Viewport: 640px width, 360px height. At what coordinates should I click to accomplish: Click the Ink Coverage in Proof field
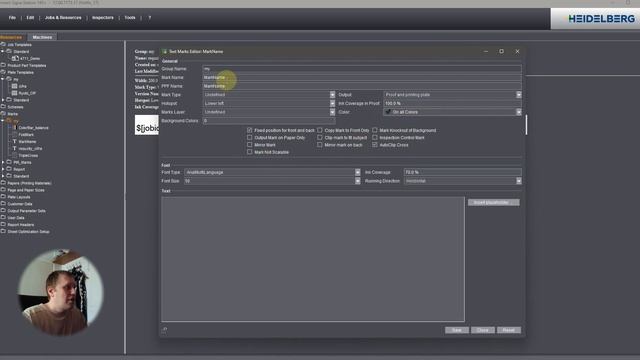pyautogui.click(x=452, y=103)
